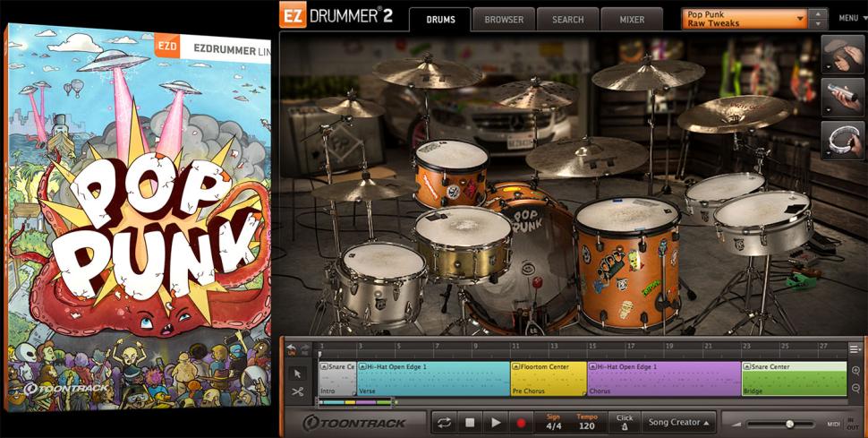Enable the record button
The width and height of the screenshot is (868, 438).
click(x=520, y=422)
